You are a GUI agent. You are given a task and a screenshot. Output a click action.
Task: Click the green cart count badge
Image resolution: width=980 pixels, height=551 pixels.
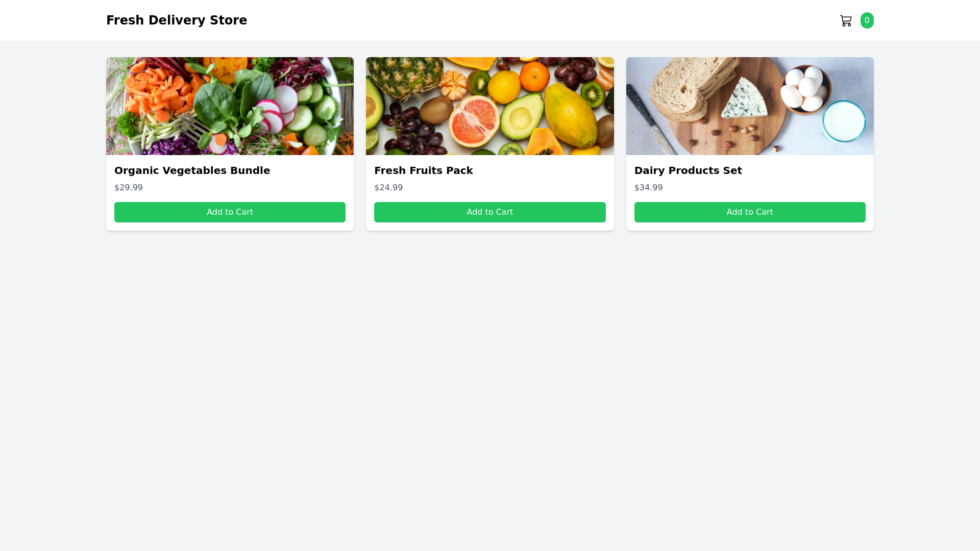[867, 20]
